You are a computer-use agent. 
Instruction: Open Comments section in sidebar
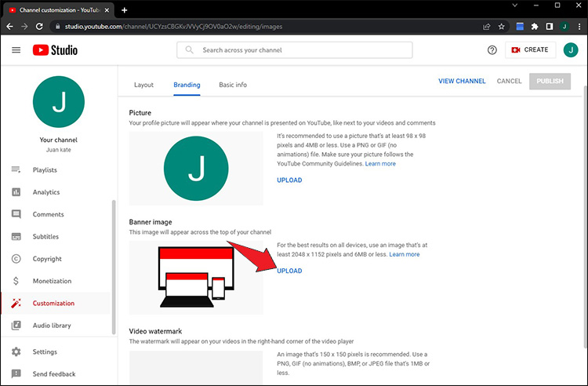(48, 214)
